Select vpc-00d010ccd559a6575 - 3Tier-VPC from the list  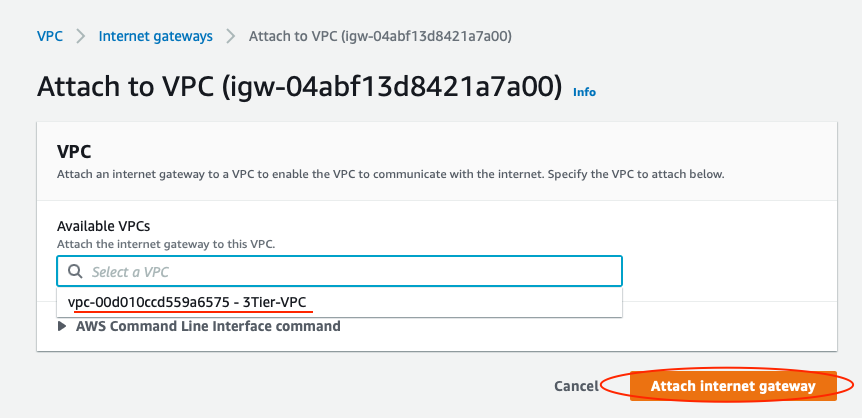[x=339, y=302]
